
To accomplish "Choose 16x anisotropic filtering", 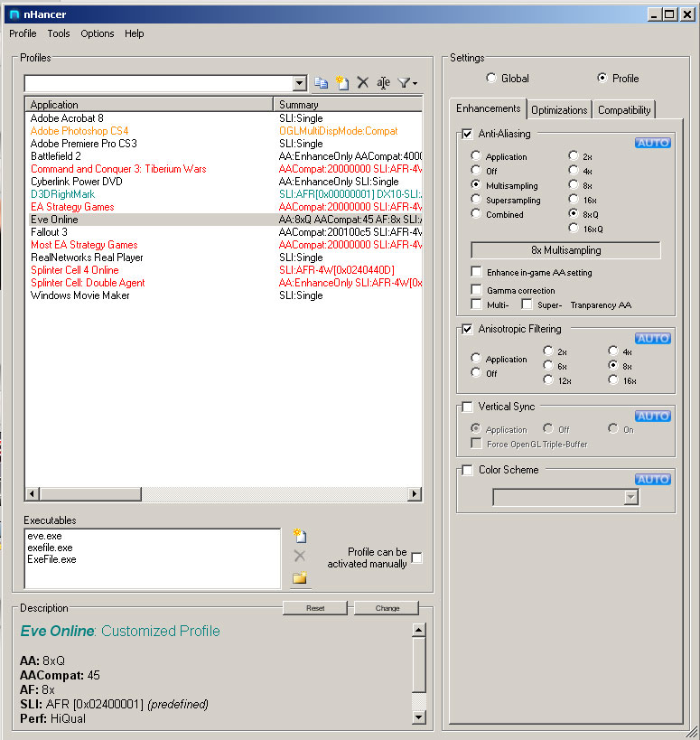I will [x=613, y=379].
